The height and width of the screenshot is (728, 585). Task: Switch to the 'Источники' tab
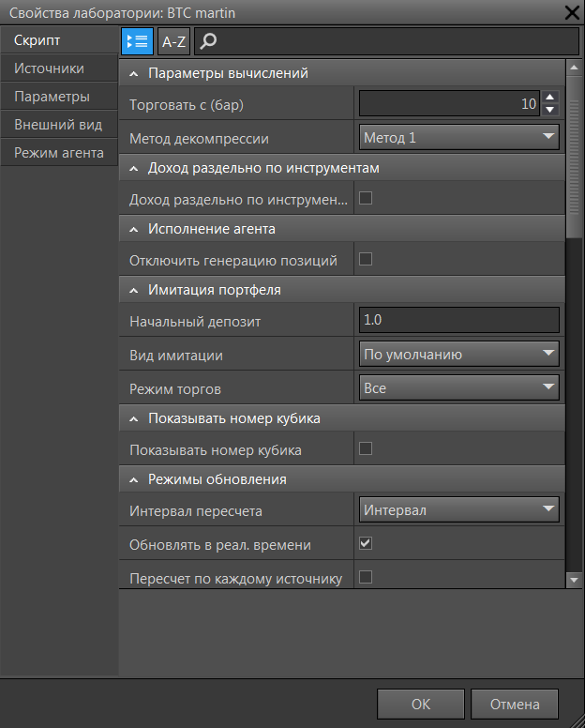49,68
